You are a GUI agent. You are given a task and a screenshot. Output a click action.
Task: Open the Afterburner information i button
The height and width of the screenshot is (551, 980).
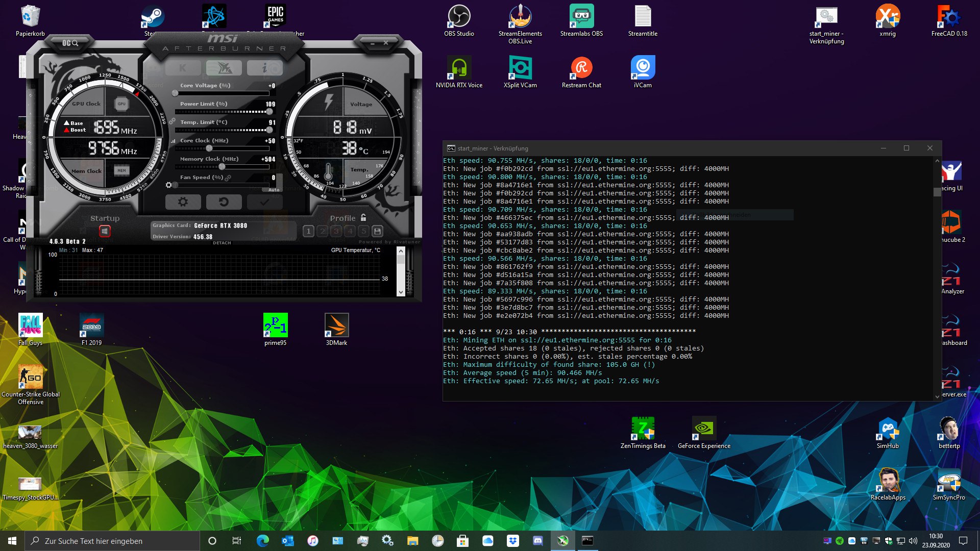pos(264,68)
